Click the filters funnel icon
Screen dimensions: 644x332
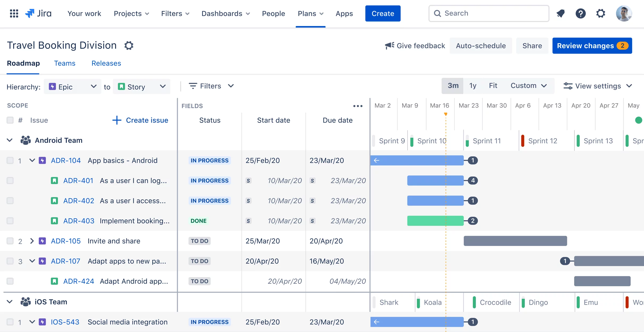192,87
